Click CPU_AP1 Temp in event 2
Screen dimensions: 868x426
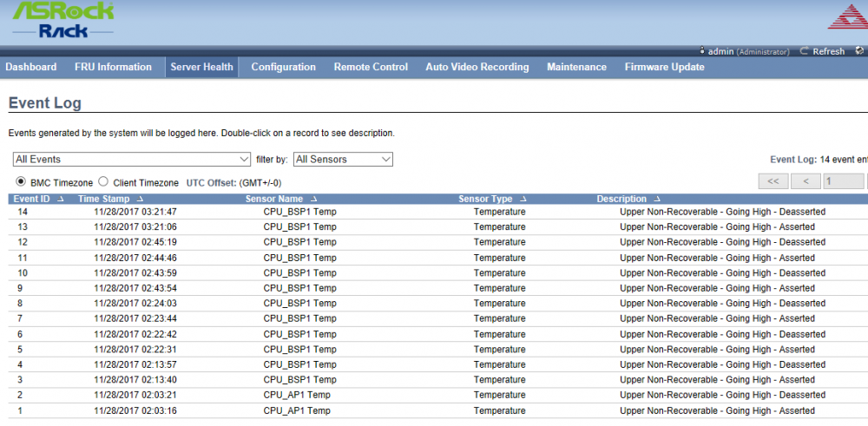297,395
